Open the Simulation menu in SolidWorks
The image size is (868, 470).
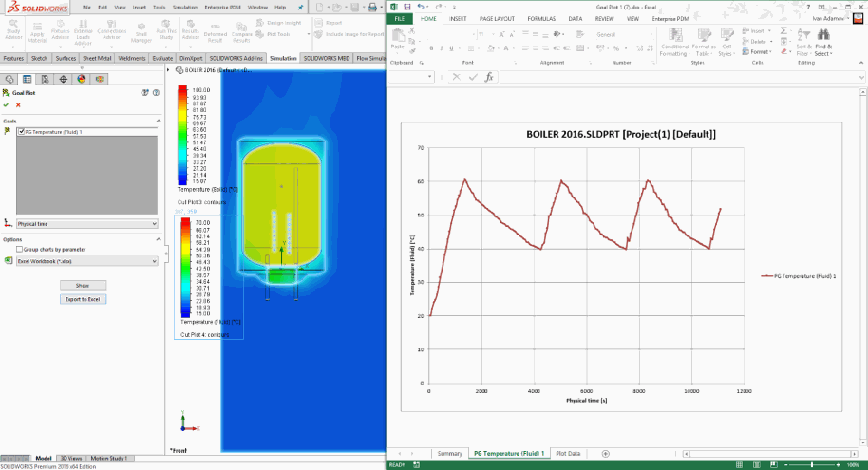pos(185,7)
